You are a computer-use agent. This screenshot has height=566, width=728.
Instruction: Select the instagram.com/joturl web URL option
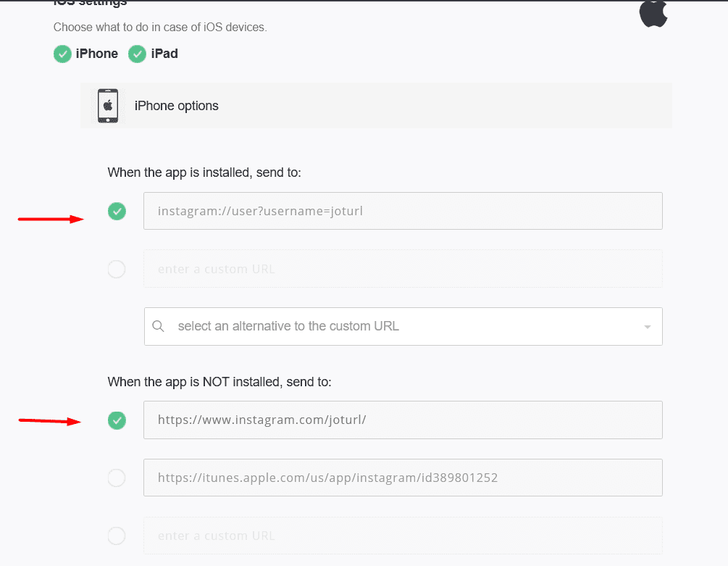click(117, 420)
